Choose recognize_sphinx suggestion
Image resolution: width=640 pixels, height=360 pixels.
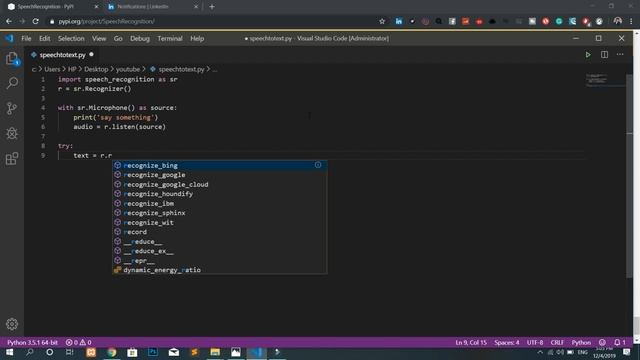[220, 213]
